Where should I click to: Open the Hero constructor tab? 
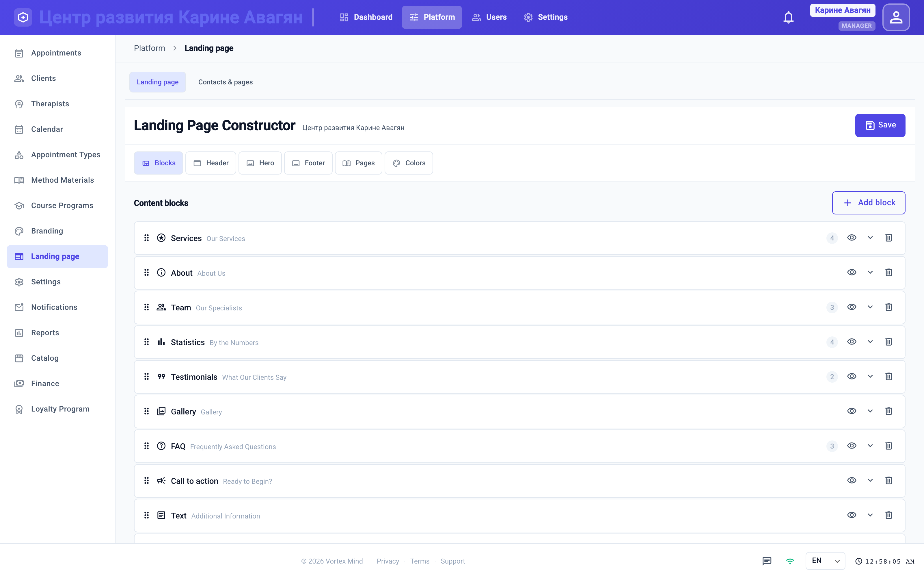pyautogui.click(x=260, y=163)
